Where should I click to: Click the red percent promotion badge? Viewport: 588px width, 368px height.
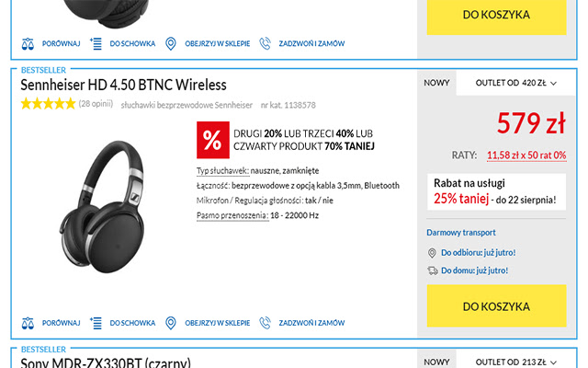tap(212, 139)
